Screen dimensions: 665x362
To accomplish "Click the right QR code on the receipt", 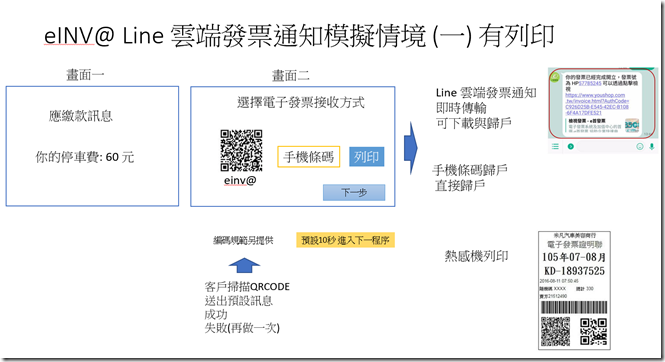I will click(593, 331).
